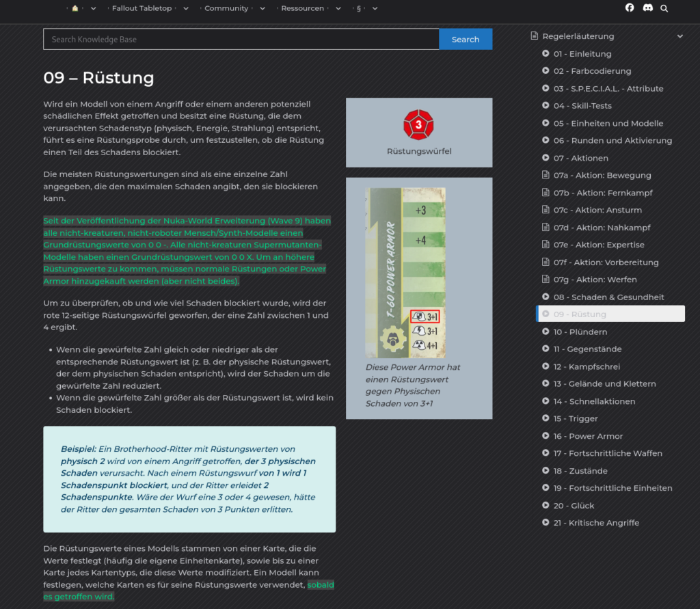Image resolution: width=700 pixels, height=609 pixels.
Task: Expand the home menu chevron
Action: coord(93,8)
